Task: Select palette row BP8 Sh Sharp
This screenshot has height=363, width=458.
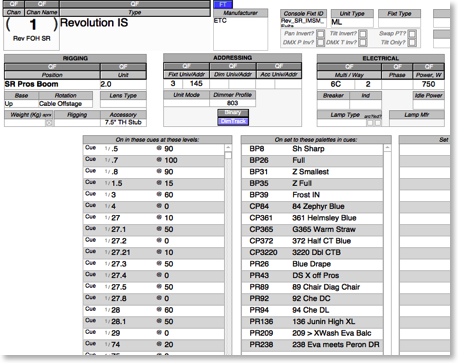Action: pos(312,149)
